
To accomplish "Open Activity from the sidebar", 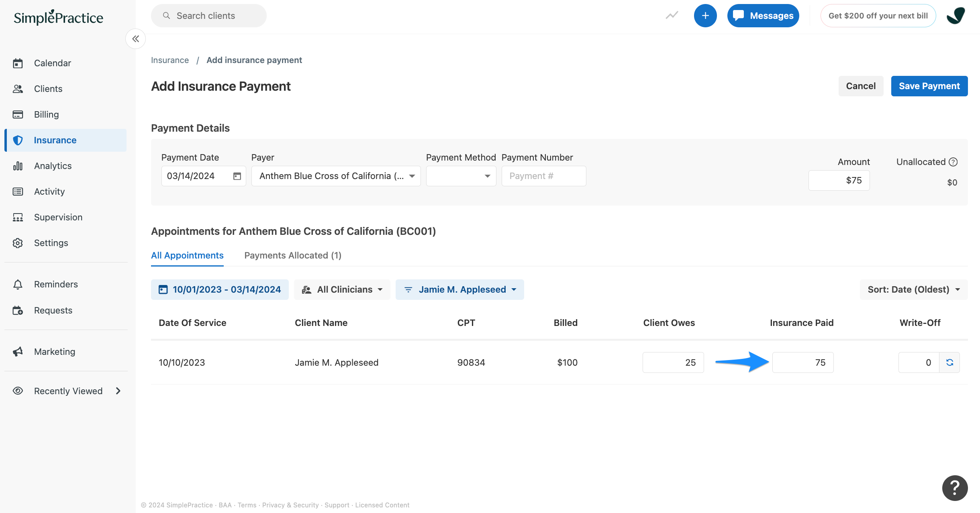I will pyautogui.click(x=65, y=191).
